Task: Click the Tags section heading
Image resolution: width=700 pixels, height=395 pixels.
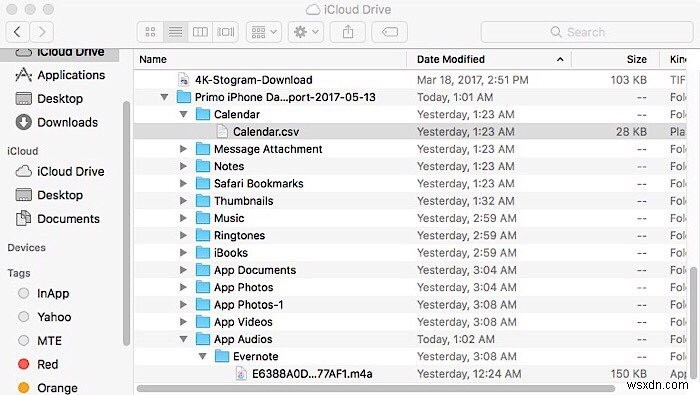Action: click(19, 273)
